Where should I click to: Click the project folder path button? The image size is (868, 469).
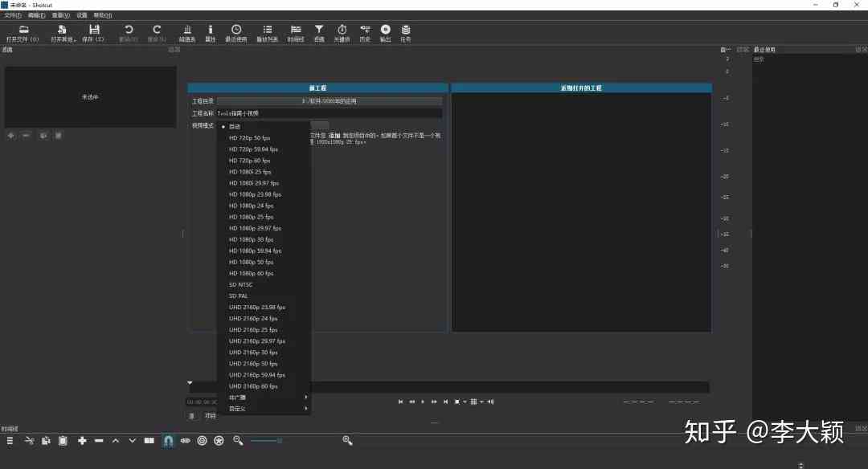click(330, 101)
